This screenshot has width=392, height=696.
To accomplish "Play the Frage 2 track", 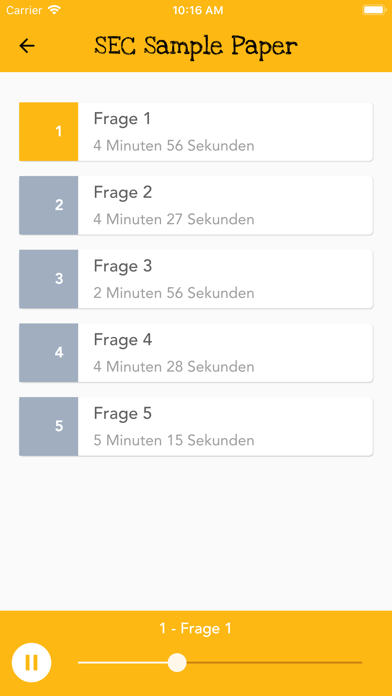I will (x=196, y=205).
